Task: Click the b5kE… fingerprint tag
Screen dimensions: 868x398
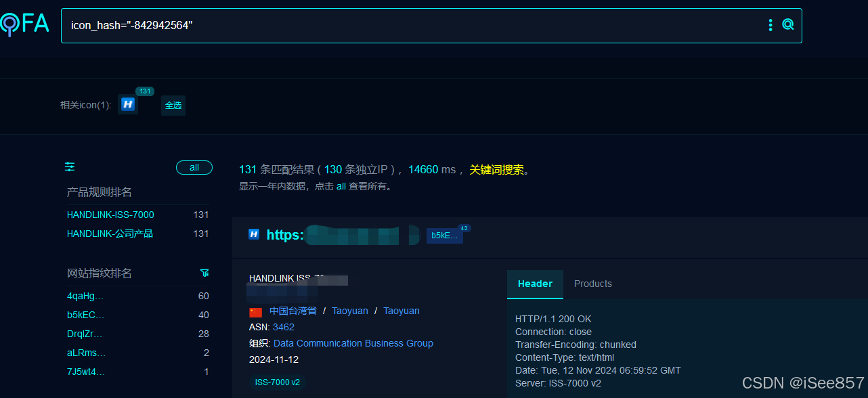Action: pyautogui.click(x=444, y=236)
